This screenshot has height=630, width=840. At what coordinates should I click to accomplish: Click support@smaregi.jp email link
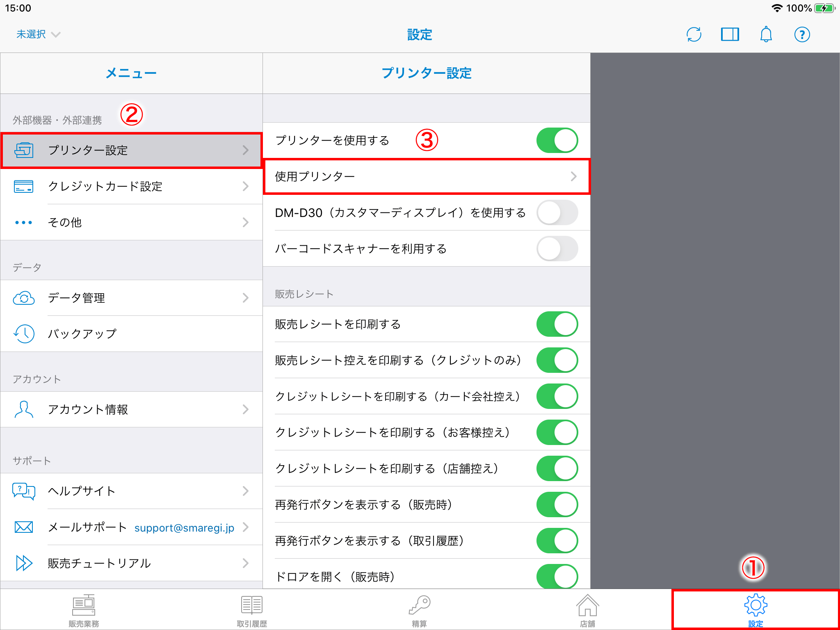pyautogui.click(x=184, y=528)
